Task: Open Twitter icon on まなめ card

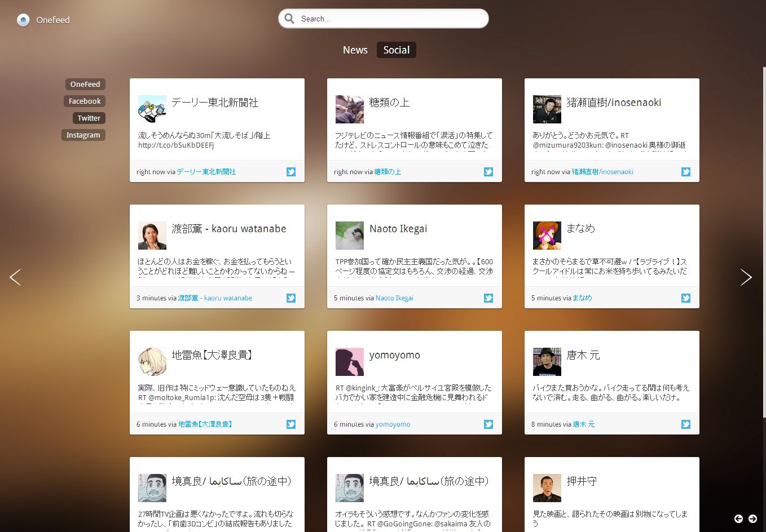Action: pyautogui.click(x=686, y=298)
